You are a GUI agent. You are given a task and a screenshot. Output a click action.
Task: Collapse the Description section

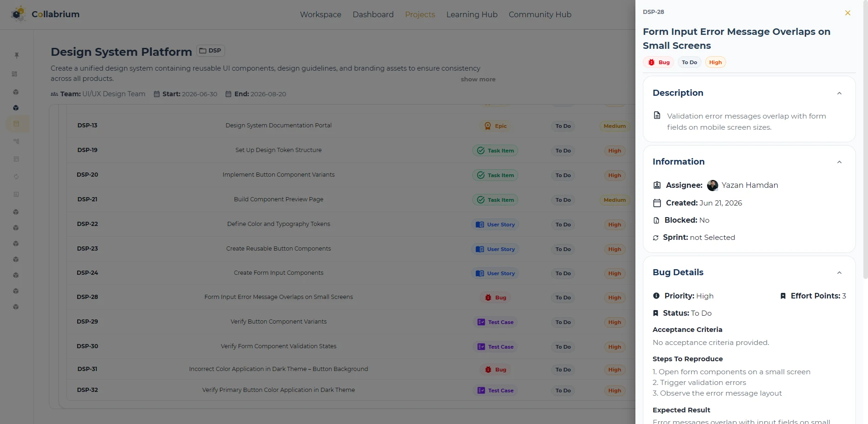coord(839,93)
